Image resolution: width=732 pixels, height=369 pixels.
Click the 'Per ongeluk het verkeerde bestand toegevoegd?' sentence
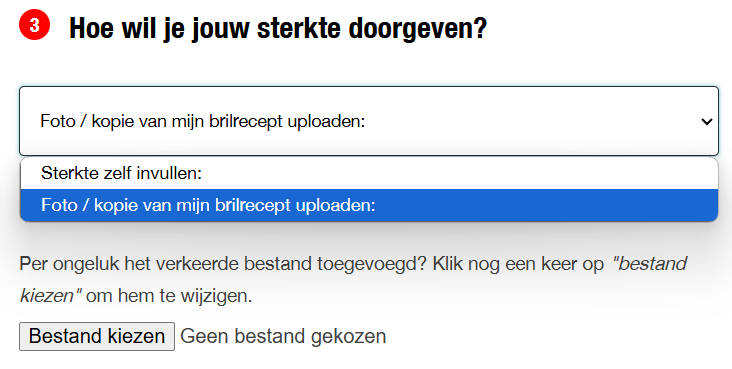coord(223,264)
